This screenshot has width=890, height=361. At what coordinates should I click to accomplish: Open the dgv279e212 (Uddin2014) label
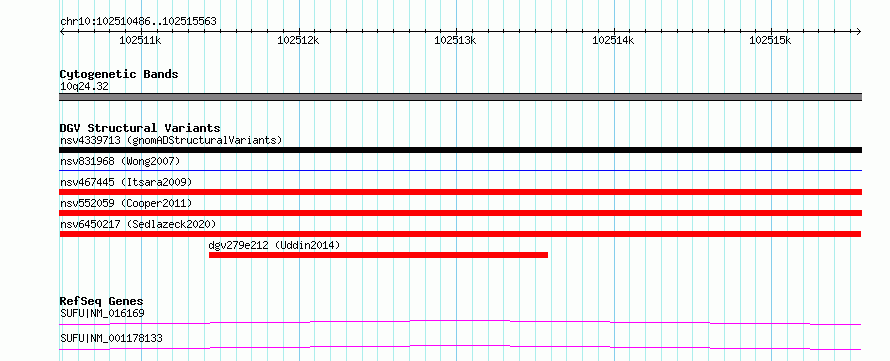274,245
